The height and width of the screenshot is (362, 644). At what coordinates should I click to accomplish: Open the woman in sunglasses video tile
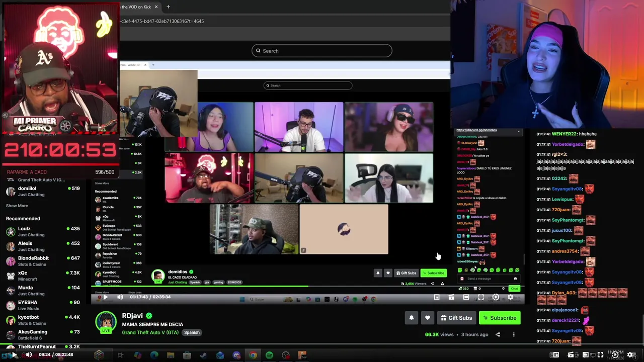tap(388, 127)
